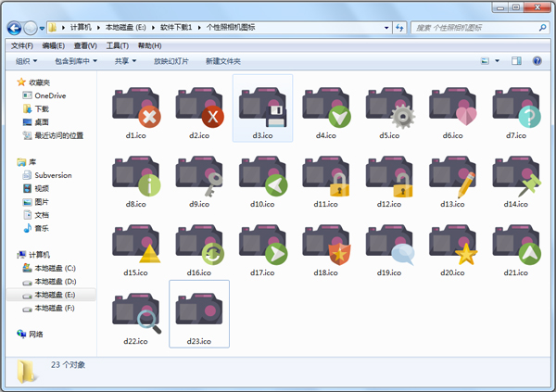Open the 工具(T) menu

click(x=117, y=45)
